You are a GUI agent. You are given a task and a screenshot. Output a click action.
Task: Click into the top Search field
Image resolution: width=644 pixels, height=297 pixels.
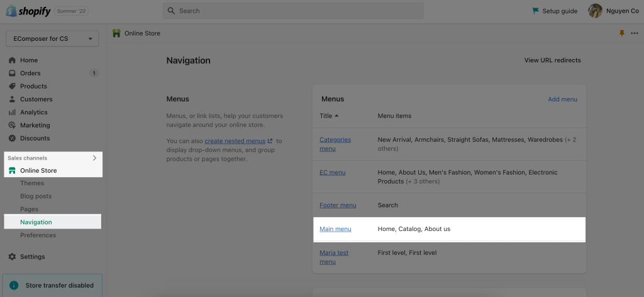pyautogui.click(x=293, y=11)
